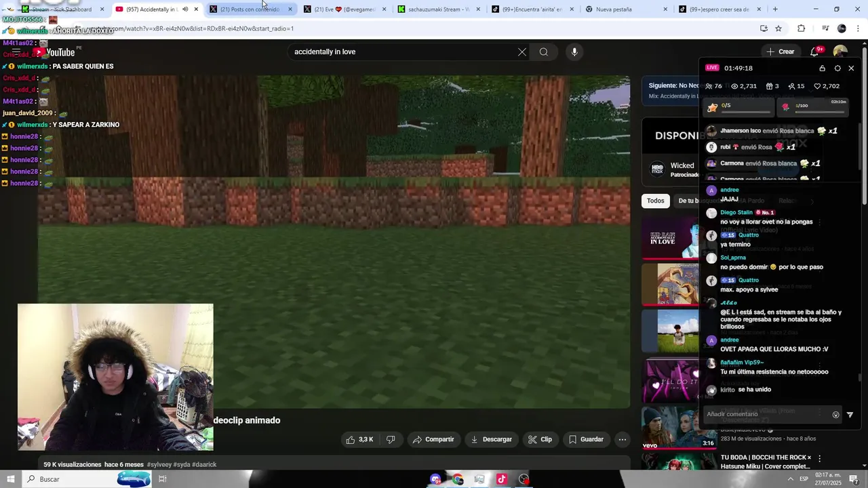Click the star goal progress 0/5
The image size is (868, 488).
[x=737, y=106]
